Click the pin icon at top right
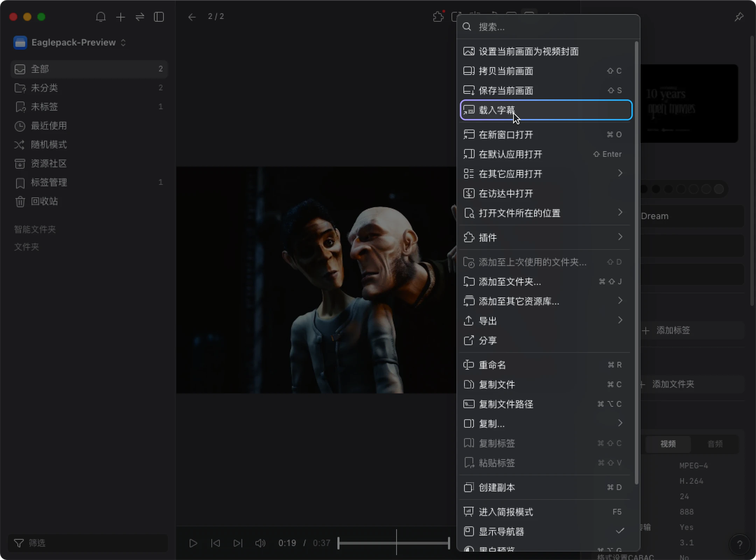Viewport: 756px width, 560px height. (739, 16)
